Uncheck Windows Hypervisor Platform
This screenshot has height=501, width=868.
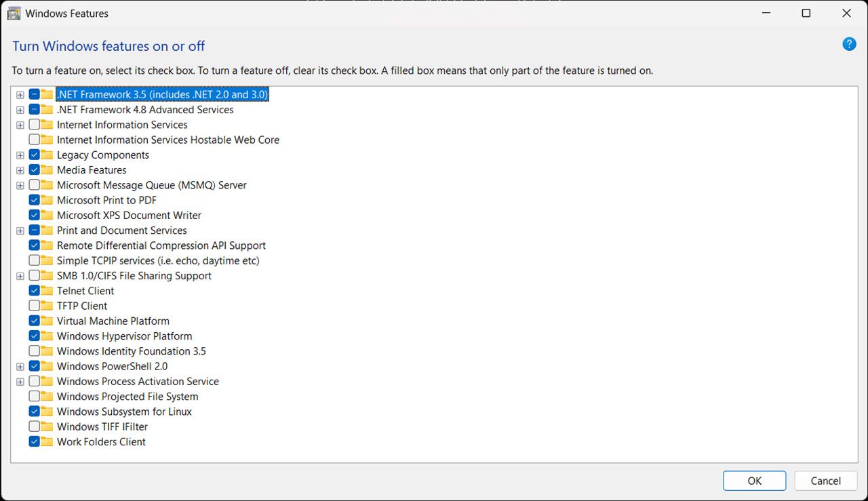33,336
